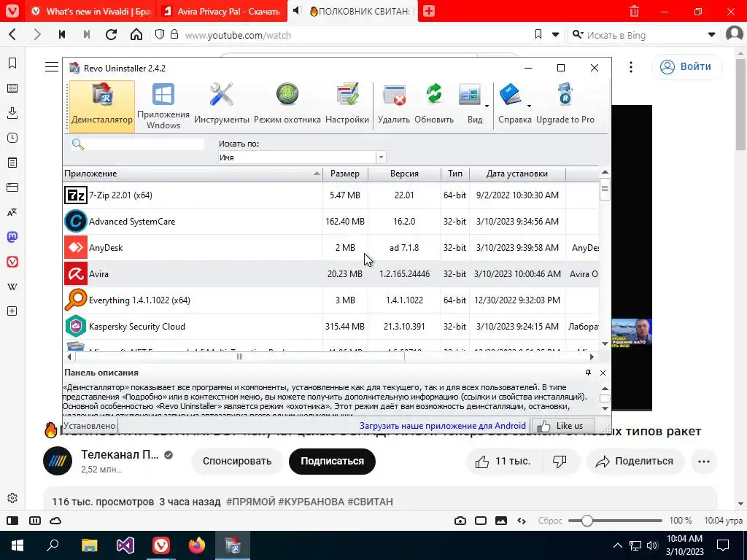Expand the Bing search engine dropdown
The width and height of the screenshot is (747, 560).
pyautogui.click(x=711, y=35)
